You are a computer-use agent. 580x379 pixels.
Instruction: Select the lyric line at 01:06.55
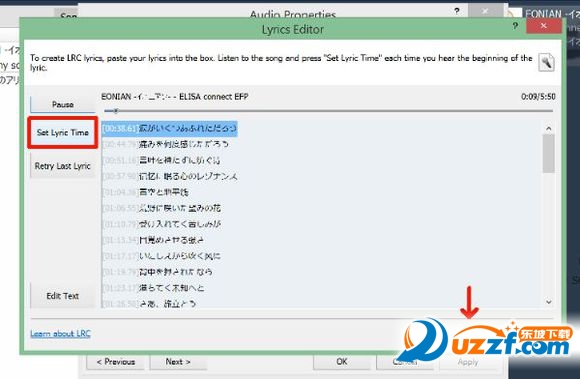click(162, 208)
